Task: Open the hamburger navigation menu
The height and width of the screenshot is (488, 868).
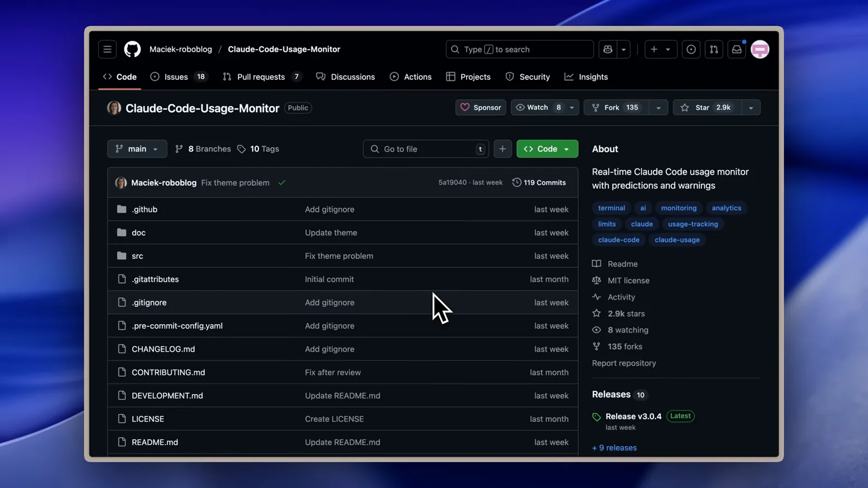Action: coord(107,49)
